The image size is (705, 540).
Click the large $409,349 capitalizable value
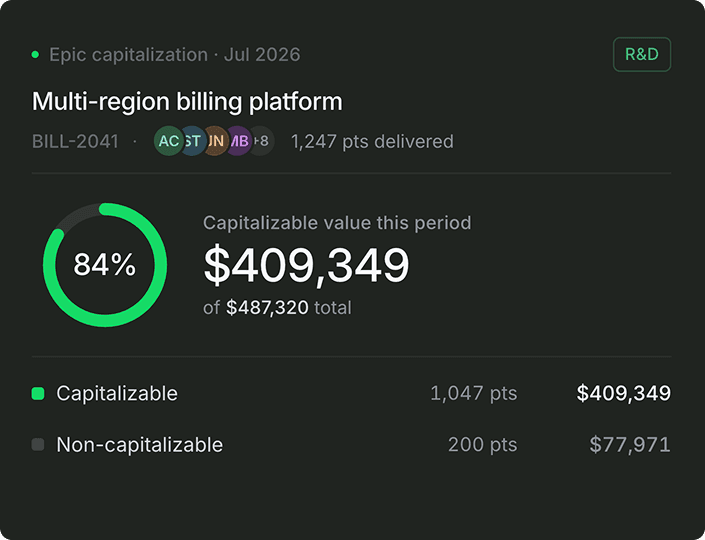pyautogui.click(x=306, y=265)
